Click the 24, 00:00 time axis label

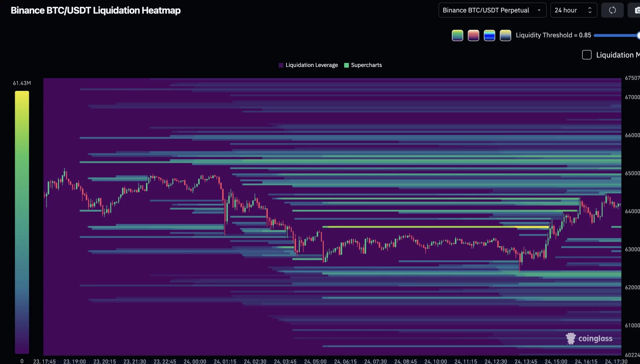pos(195,361)
